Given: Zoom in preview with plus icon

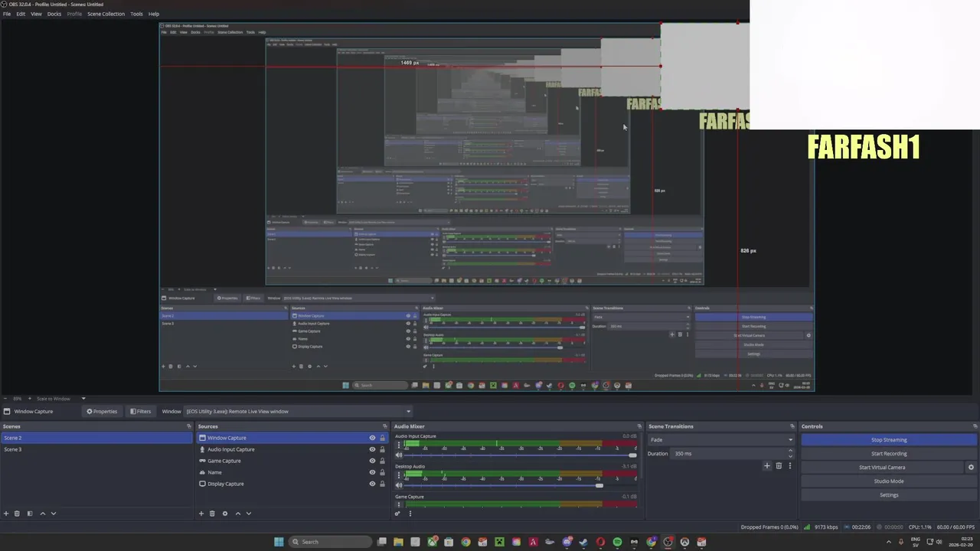Looking at the screenshot, I should pos(29,399).
